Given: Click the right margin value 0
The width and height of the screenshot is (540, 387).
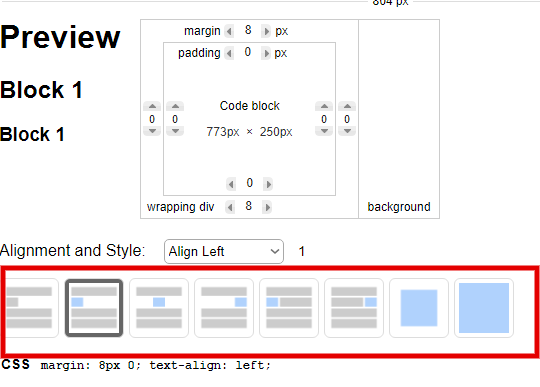Looking at the screenshot, I should (x=347, y=119).
